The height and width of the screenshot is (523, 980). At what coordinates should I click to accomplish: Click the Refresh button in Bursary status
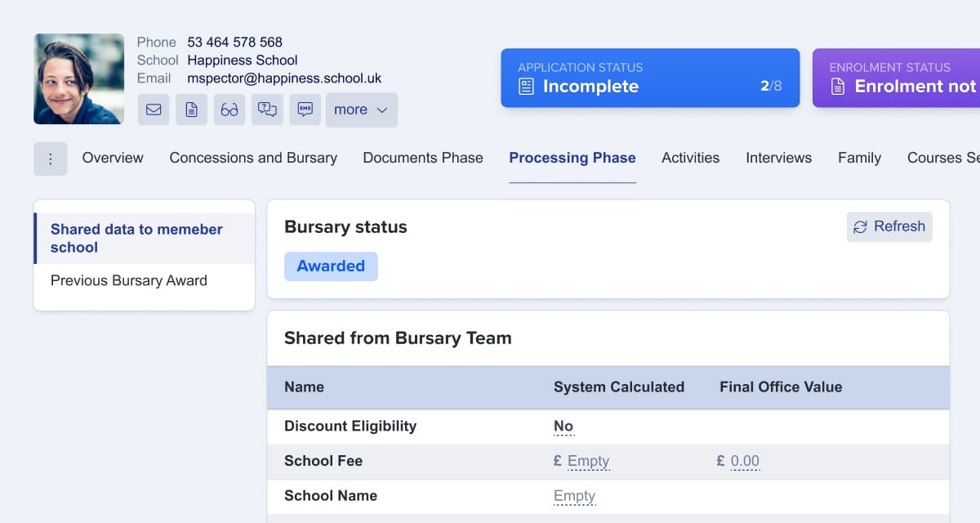pos(889,226)
